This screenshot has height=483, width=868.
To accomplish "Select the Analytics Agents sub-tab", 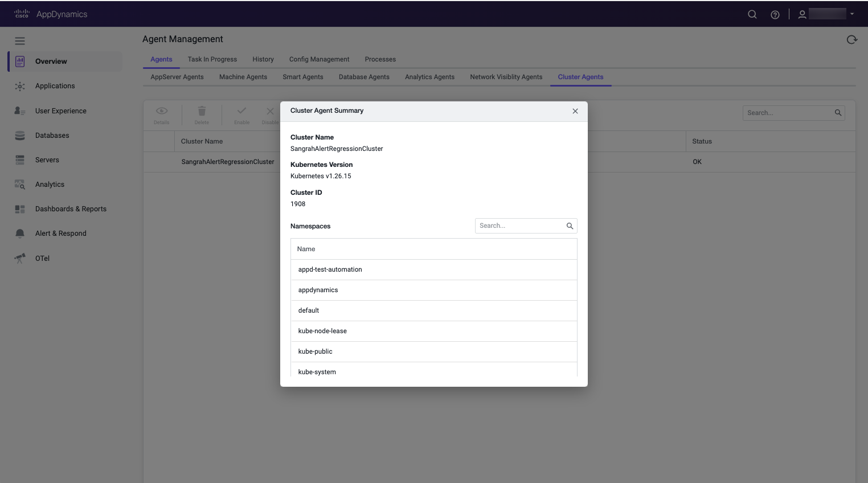I will [x=430, y=77].
